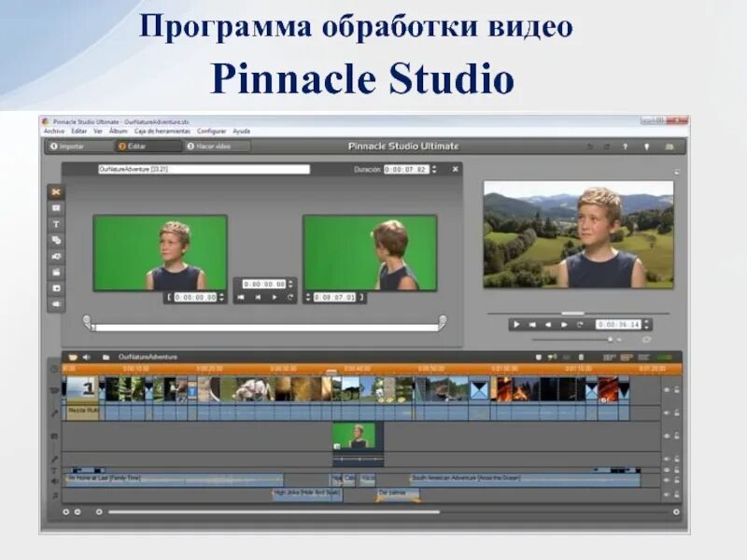747x560 pixels.
Task: Switch to storyboard view icon
Action: [609, 357]
